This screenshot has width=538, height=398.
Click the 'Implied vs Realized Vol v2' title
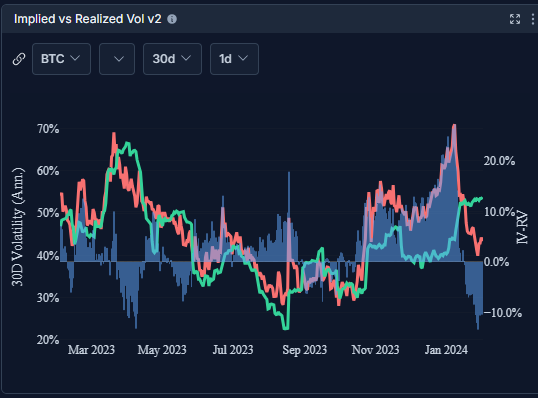pyautogui.click(x=87, y=19)
